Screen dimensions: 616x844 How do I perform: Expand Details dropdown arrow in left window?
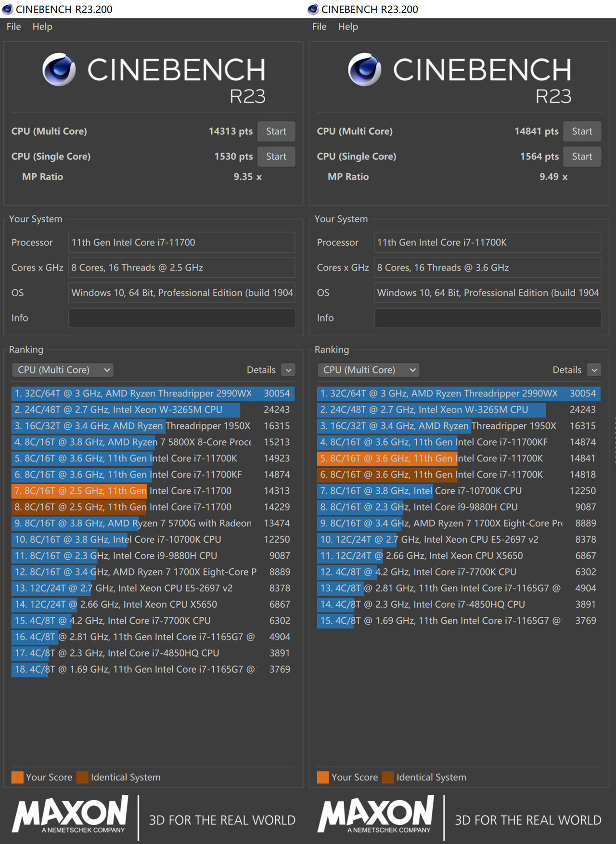click(x=288, y=370)
